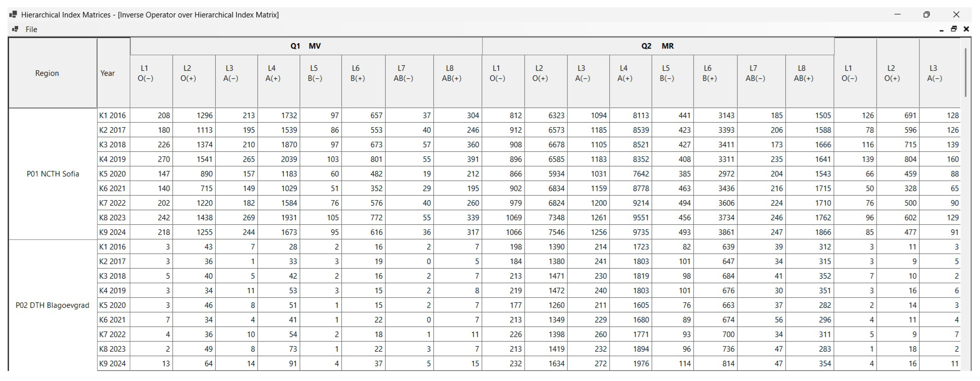
Task: Select the Q1 MV column group header
Action: pyautogui.click(x=305, y=46)
